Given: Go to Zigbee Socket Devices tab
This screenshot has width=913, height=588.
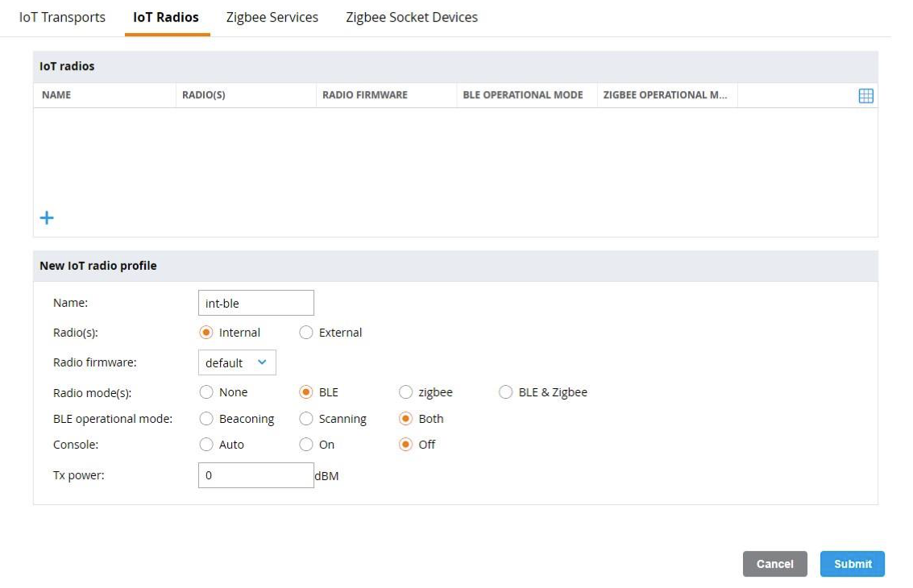Looking at the screenshot, I should click(x=411, y=17).
